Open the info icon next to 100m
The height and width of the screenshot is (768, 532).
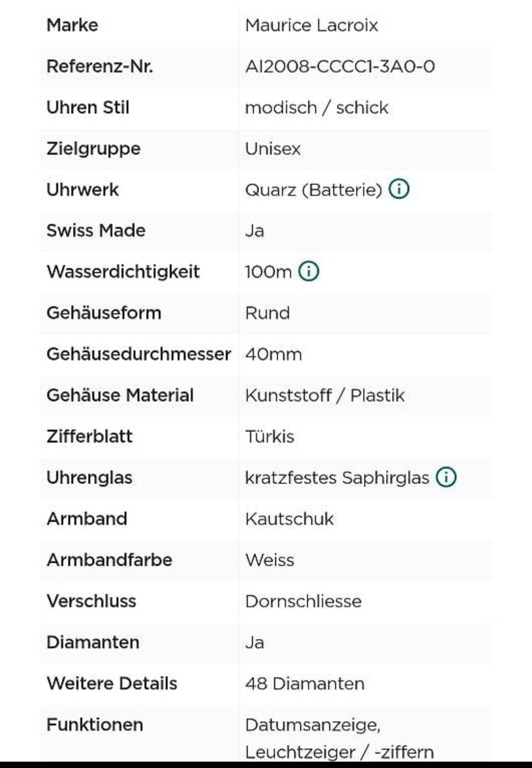click(x=309, y=271)
